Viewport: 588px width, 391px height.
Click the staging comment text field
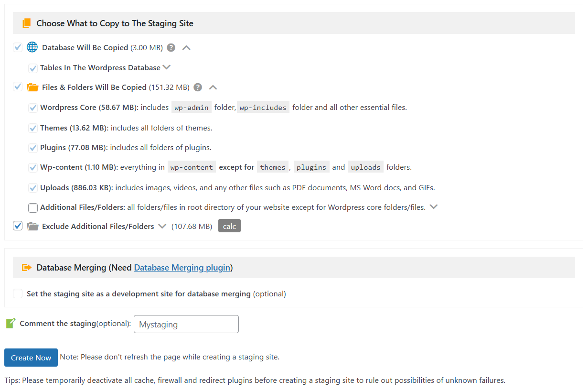186,324
